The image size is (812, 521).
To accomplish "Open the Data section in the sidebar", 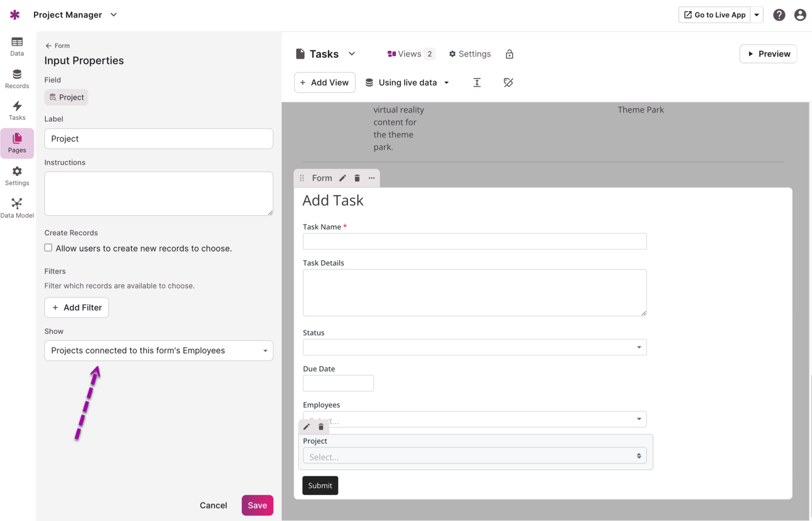I will point(17,47).
